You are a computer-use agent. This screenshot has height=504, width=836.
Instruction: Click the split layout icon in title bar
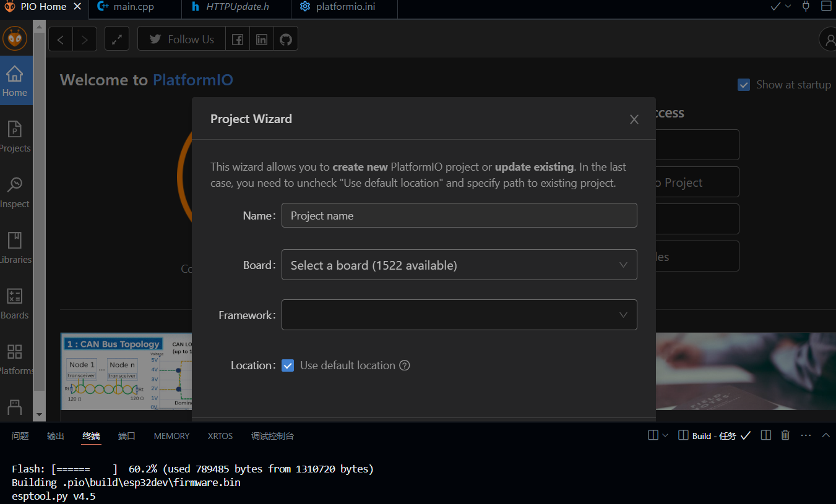click(826, 7)
